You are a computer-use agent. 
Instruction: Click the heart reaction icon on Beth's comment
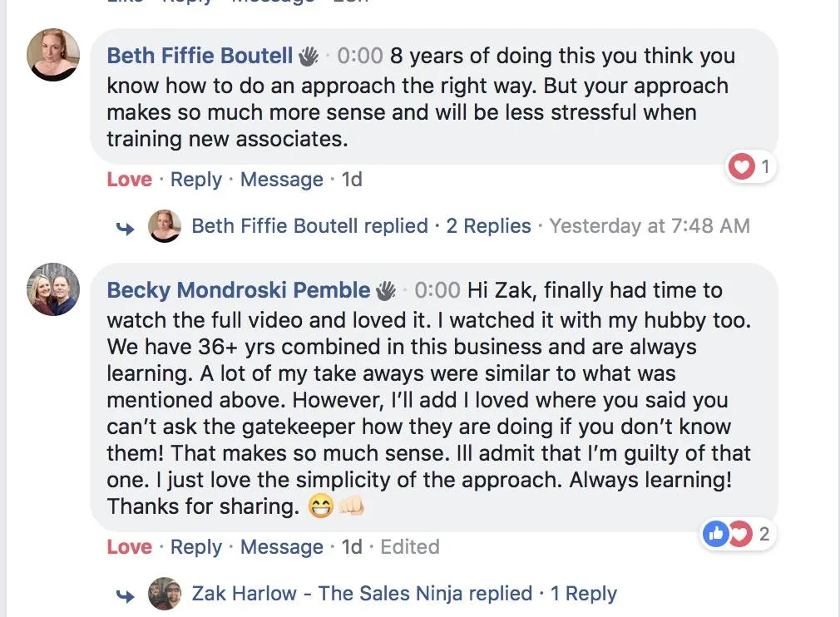pyautogui.click(x=740, y=167)
